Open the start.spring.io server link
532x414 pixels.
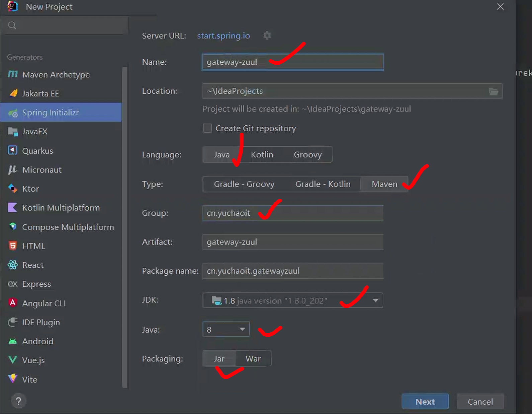pos(223,36)
